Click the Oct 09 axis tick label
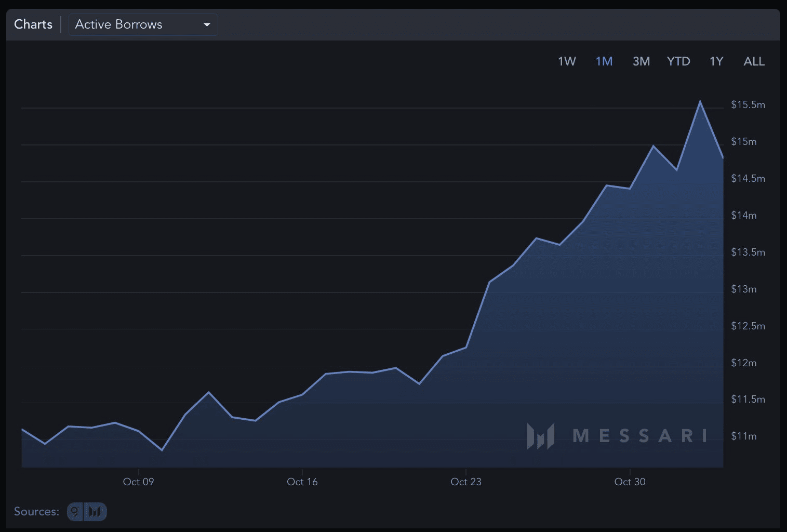The height and width of the screenshot is (532, 787). point(138,482)
